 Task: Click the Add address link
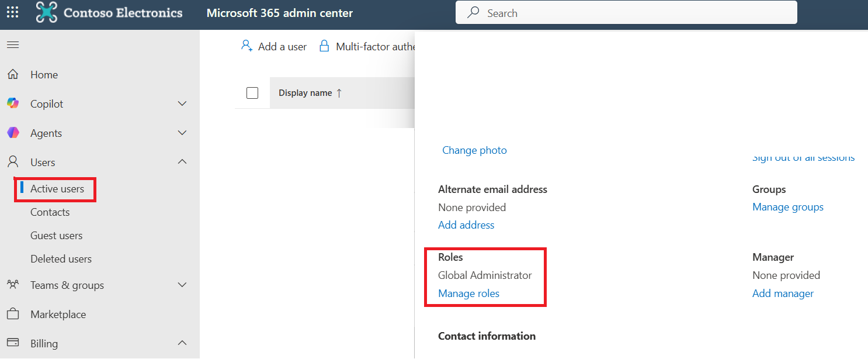(x=466, y=225)
